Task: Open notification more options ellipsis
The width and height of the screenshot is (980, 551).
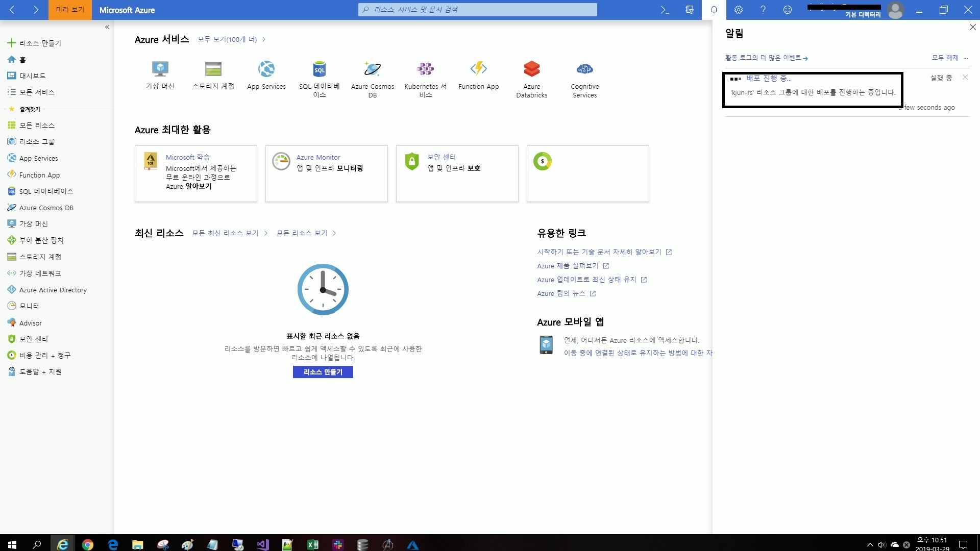Action: click(x=966, y=58)
